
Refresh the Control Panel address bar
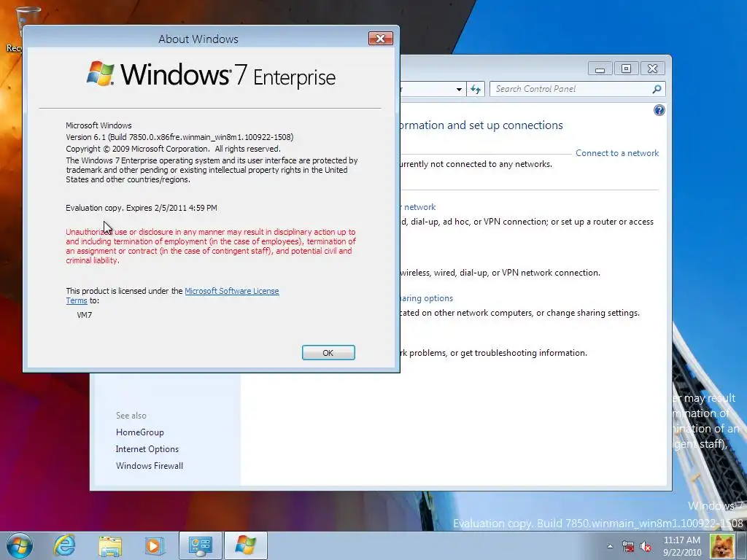click(x=476, y=89)
